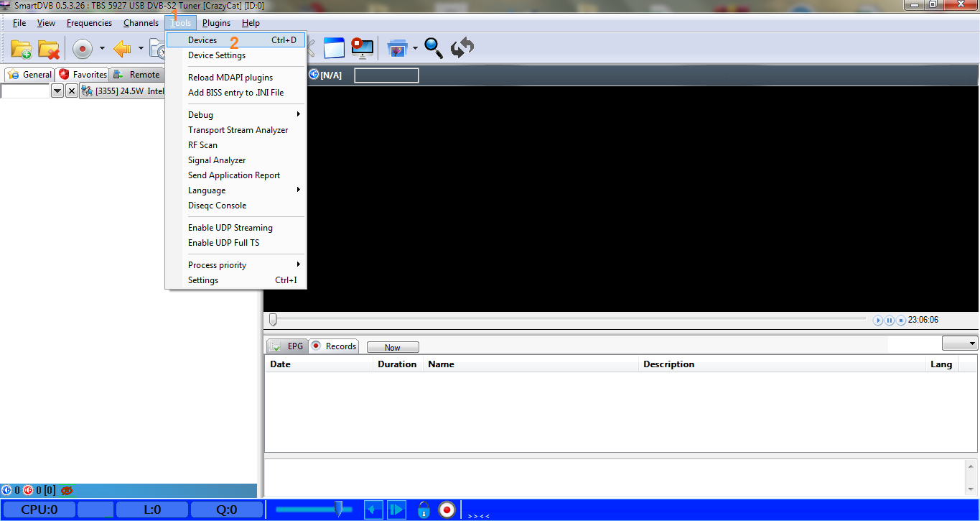This screenshot has height=521, width=980.
Task: Open the Channels menu
Action: pos(141,23)
